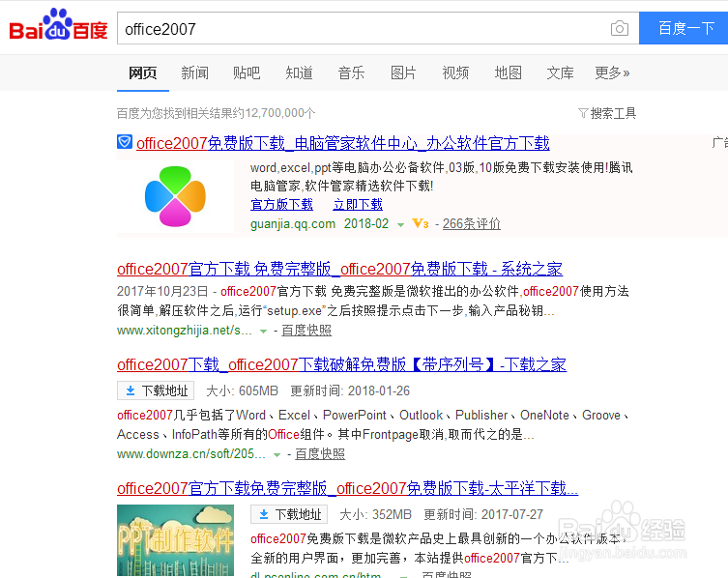Click the Baidu logo
The width and height of the screenshot is (728, 578).
[x=59, y=25]
